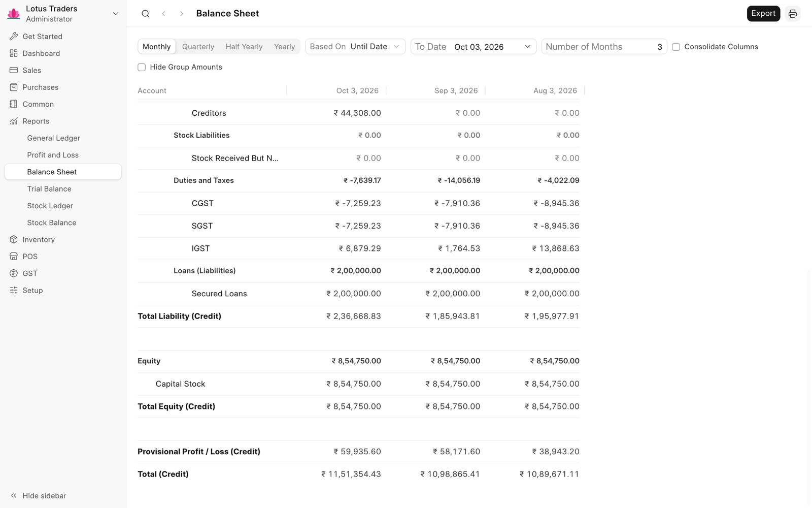Open the General Ledger report
This screenshot has height=508, width=812.
[63, 138]
